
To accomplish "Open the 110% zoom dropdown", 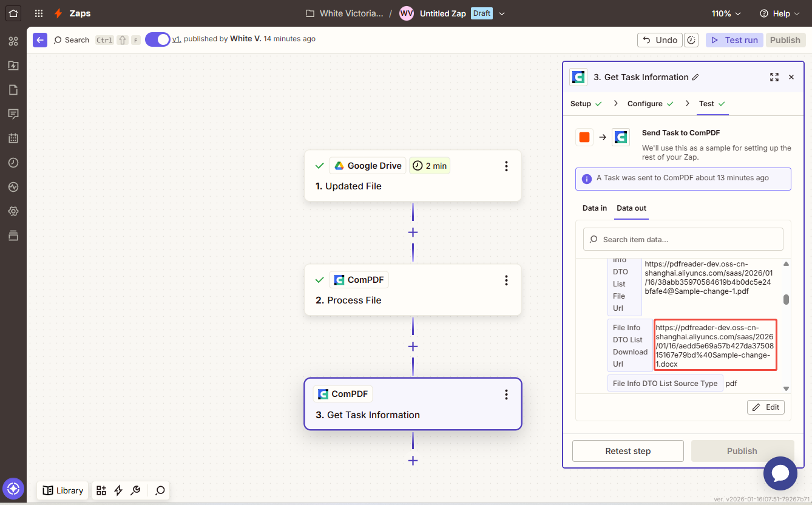I will pyautogui.click(x=726, y=13).
